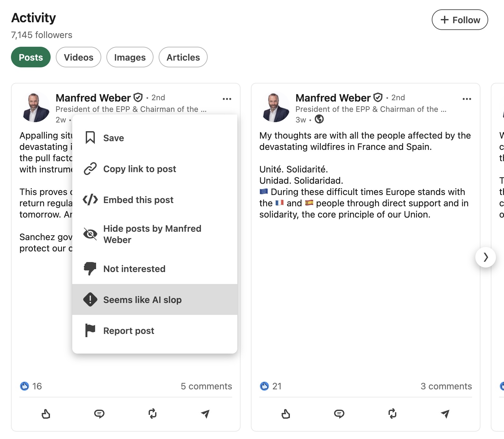Viewport: 504px width, 439px height.
Task: Open comment icon on the wildfires post
Action: coord(339,414)
